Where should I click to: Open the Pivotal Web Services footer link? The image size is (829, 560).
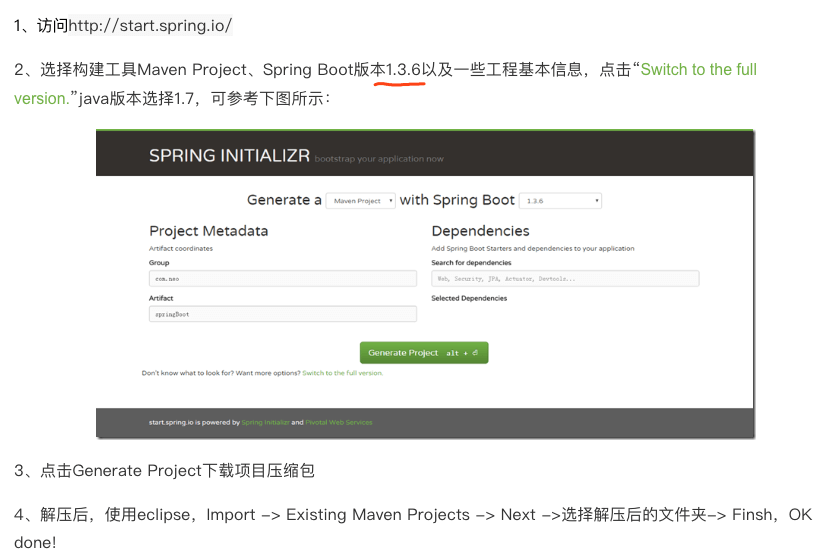(339, 423)
